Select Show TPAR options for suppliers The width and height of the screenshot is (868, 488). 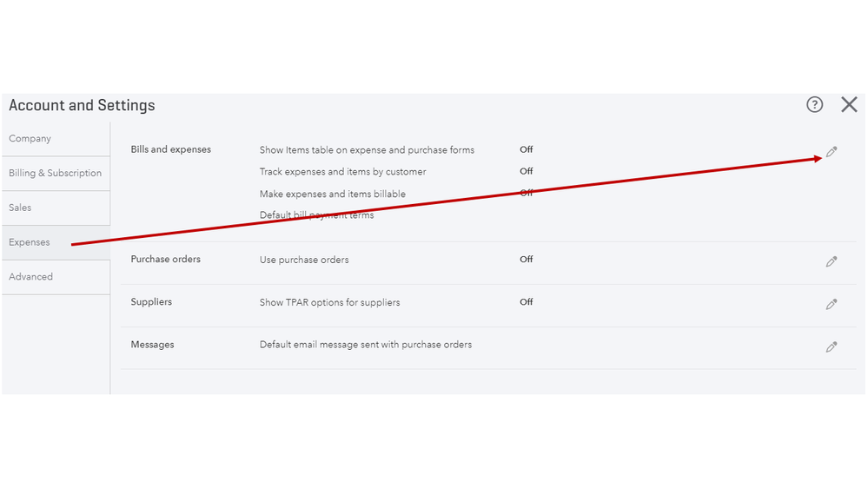329,302
